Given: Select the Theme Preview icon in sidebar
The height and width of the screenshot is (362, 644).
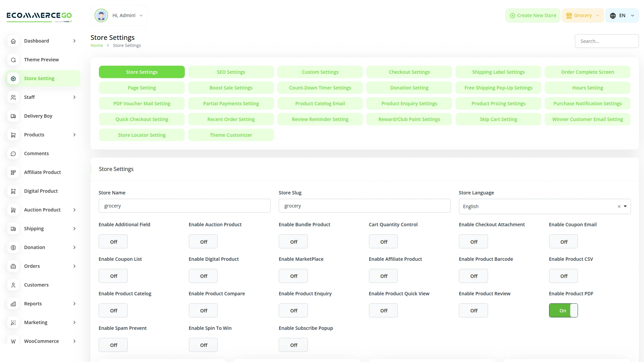Looking at the screenshot, I should (x=13, y=60).
